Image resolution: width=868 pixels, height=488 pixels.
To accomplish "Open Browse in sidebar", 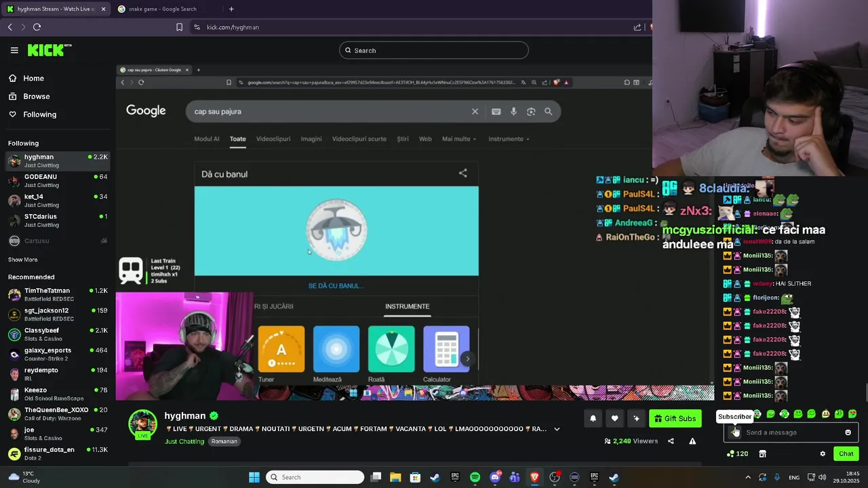I will (37, 96).
